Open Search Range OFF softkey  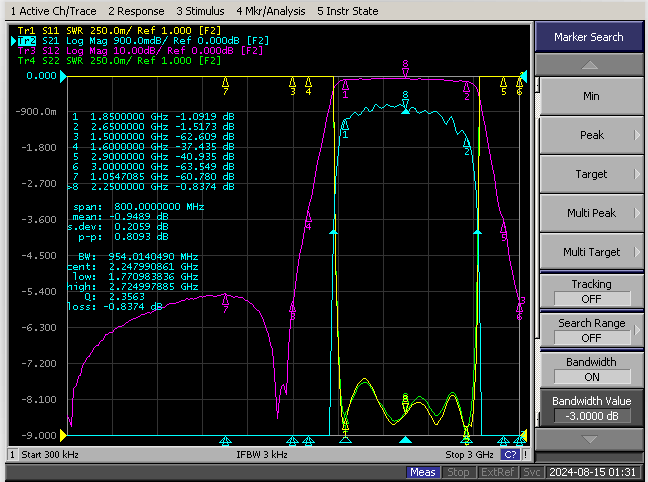point(591,330)
